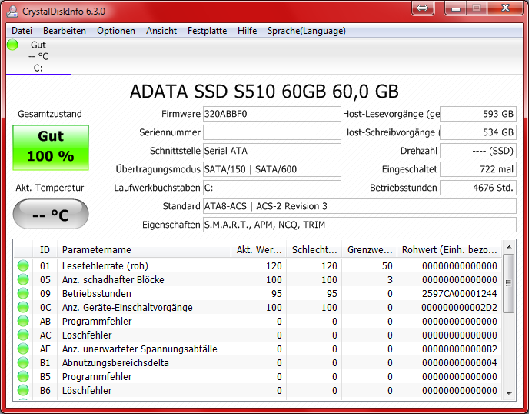Image resolution: width=532 pixels, height=417 pixels.
Task: Click raw value 2597CA00001244
Action: [x=460, y=293]
